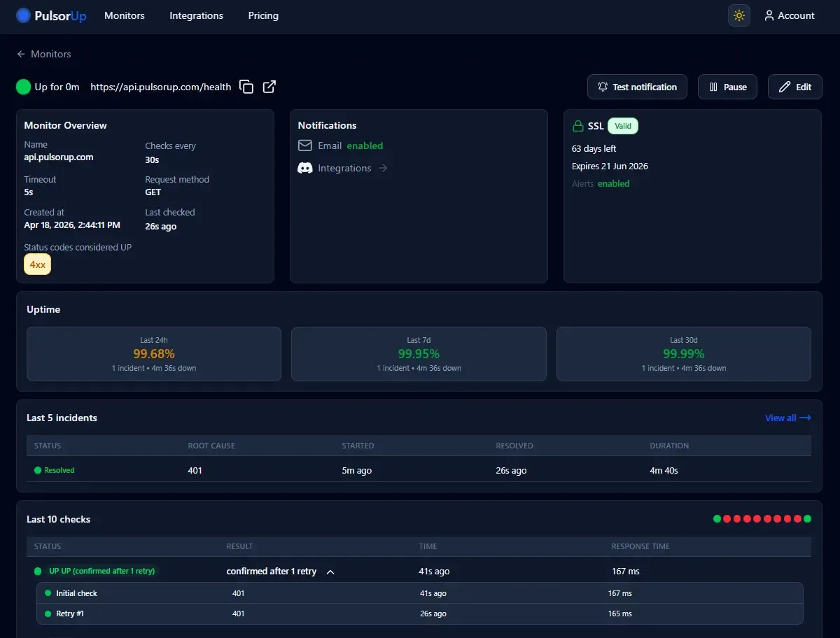Click the arrow beside Integrations
The height and width of the screenshot is (638, 840).
pyautogui.click(x=382, y=168)
